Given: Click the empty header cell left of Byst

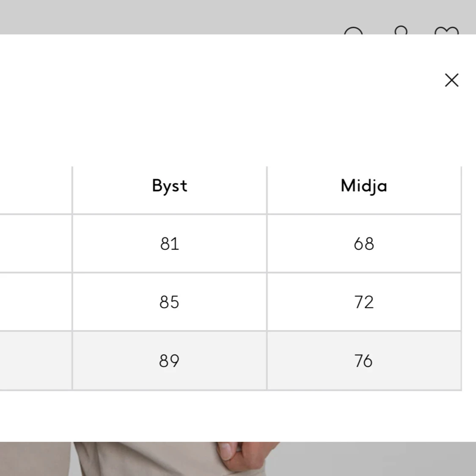Looking at the screenshot, I should 36,190.
